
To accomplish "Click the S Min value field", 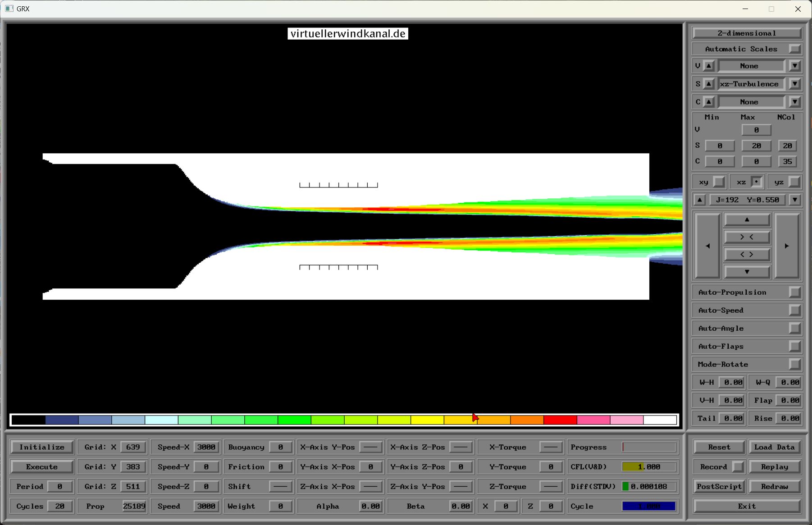I will [x=720, y=146].
